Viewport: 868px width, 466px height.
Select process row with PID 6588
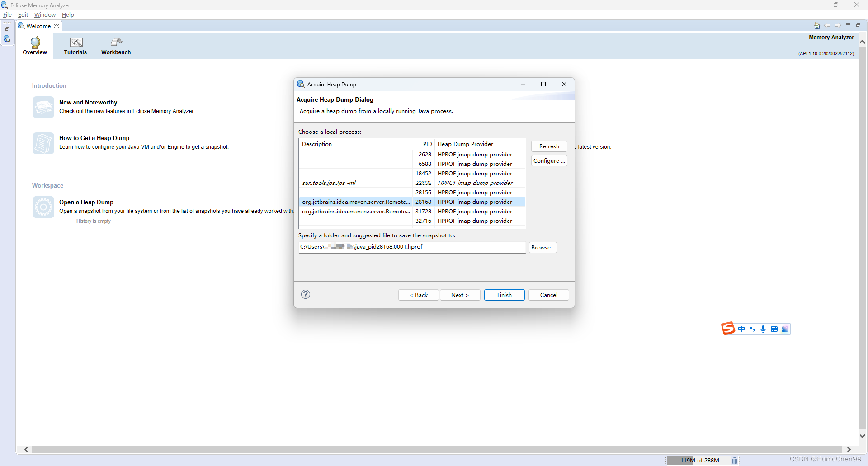412,164
